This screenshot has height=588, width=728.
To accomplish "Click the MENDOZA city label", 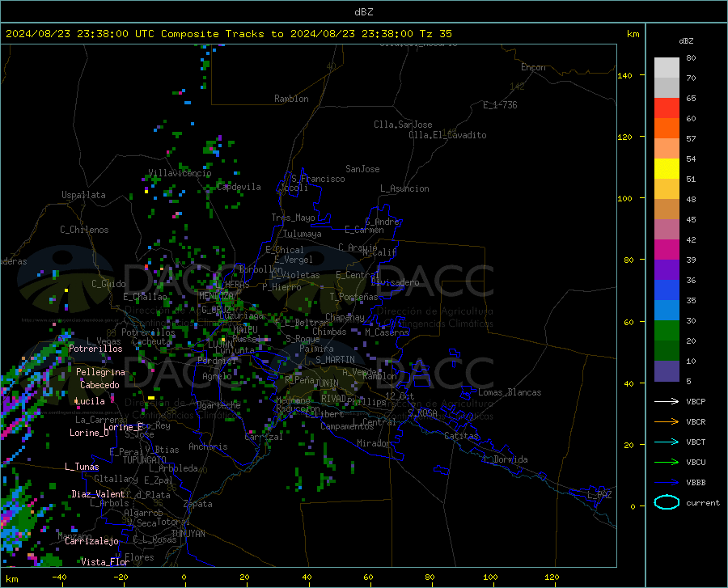I will click(x=216, y=296).
